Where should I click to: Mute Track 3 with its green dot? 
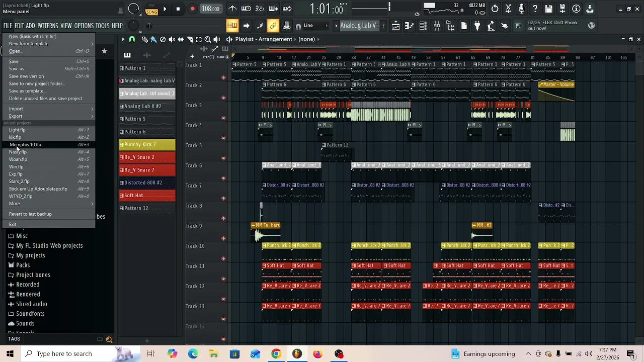[x=223, y=118]
